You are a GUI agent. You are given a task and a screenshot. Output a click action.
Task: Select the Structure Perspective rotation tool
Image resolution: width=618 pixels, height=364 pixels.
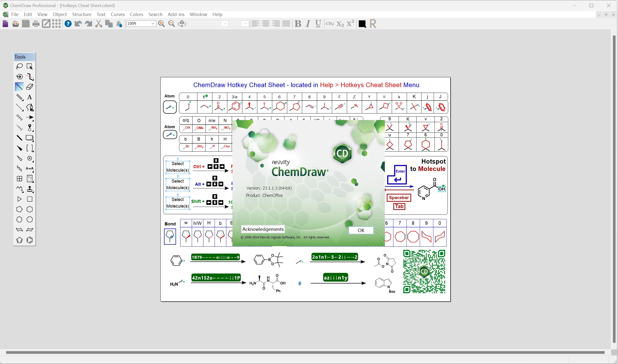tap(19, 77)
